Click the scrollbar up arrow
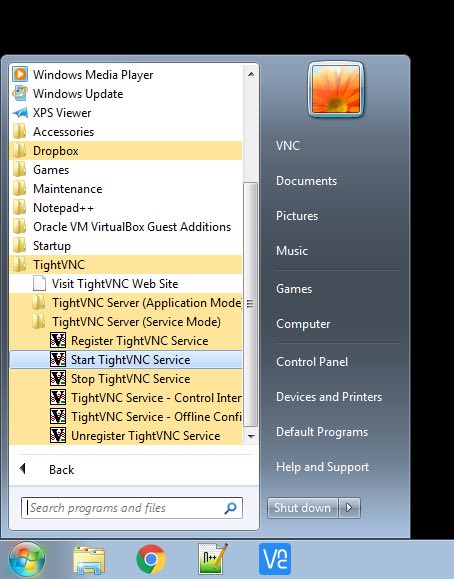The height and width of the screenshot is (579, 454). coord(251,74)
